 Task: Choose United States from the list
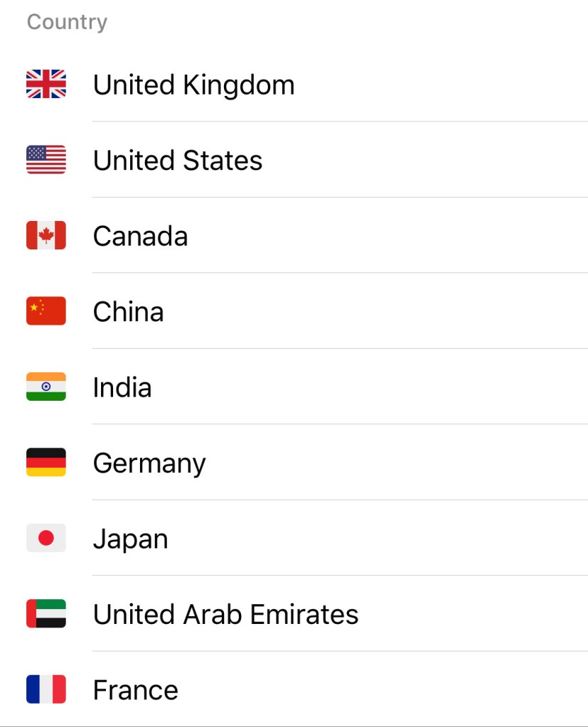(178, 161)
